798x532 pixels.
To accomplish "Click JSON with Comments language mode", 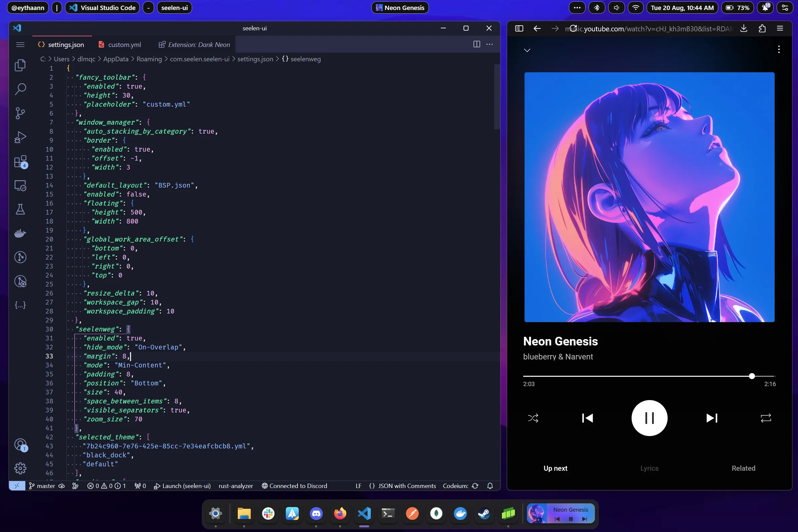I will coord(407,486).
